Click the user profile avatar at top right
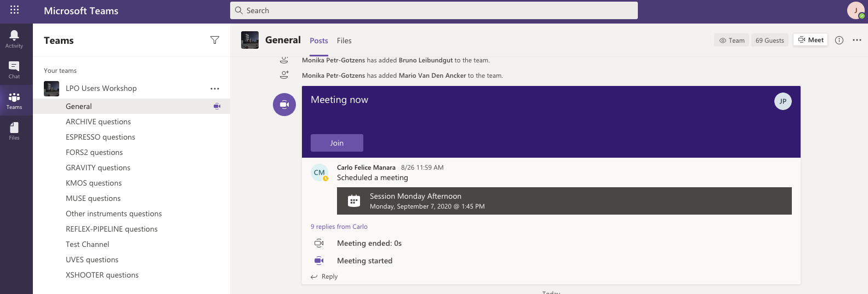This screenshot has width=868, height=294. pos(855,10)
